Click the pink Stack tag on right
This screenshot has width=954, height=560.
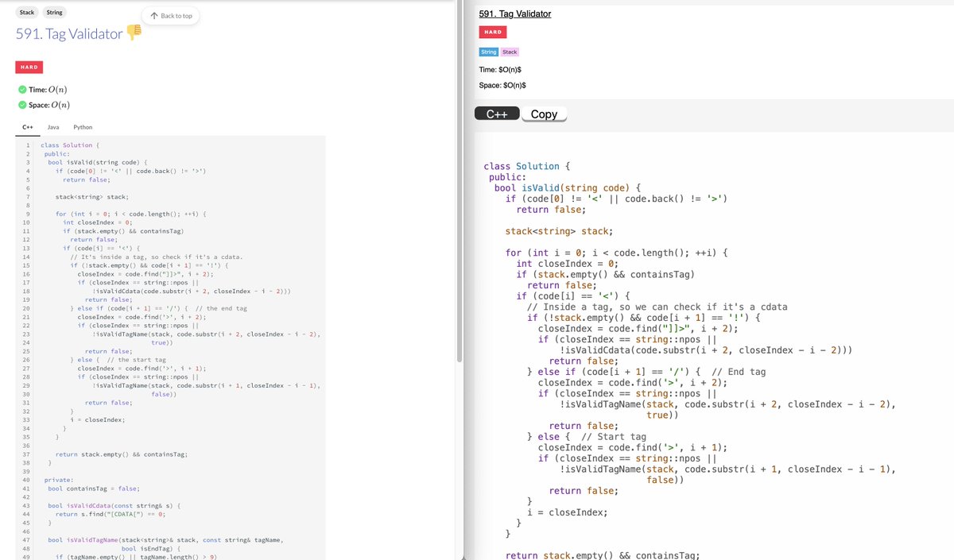coord(510,52)
